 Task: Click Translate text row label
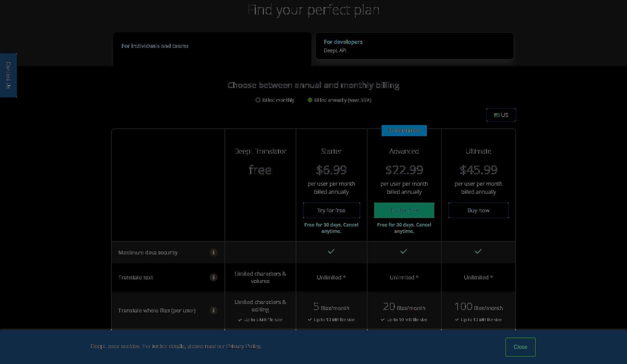(136, 277)
